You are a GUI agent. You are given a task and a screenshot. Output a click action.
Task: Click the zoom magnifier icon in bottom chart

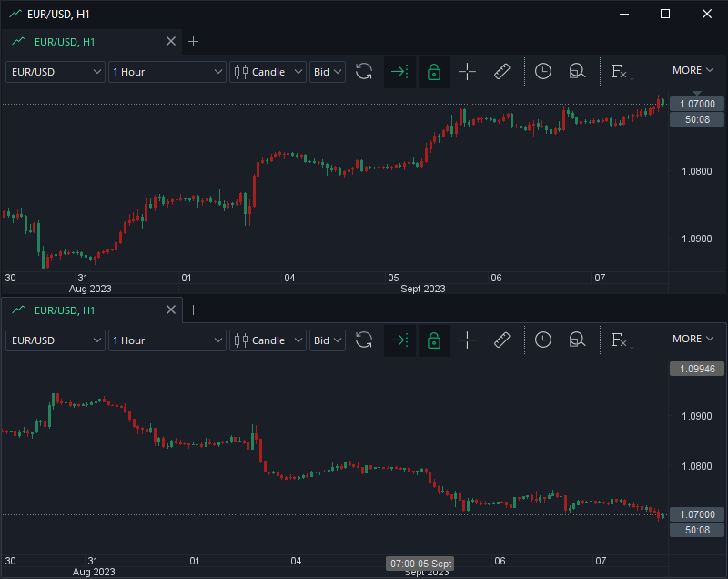pyautogui.click(x=577, y=340)
